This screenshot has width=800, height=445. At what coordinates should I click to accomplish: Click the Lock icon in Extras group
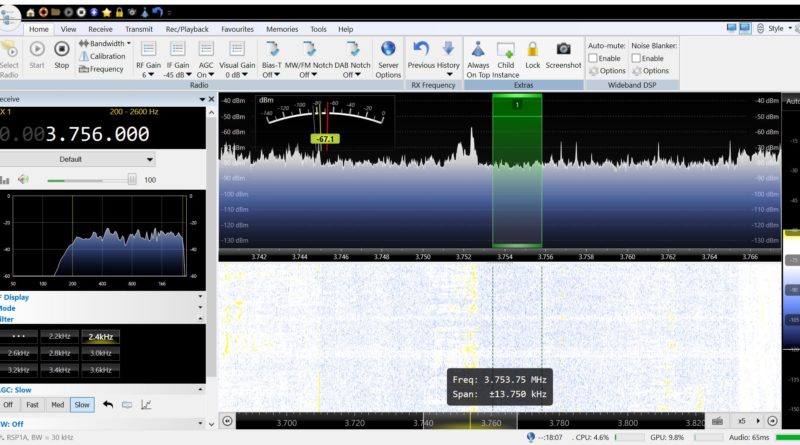532,55
